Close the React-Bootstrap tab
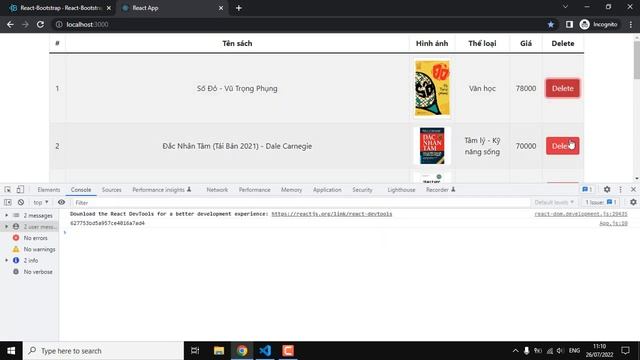Image resolution: width=640 pixels, height=360 pixels. [x=109, y=8]
